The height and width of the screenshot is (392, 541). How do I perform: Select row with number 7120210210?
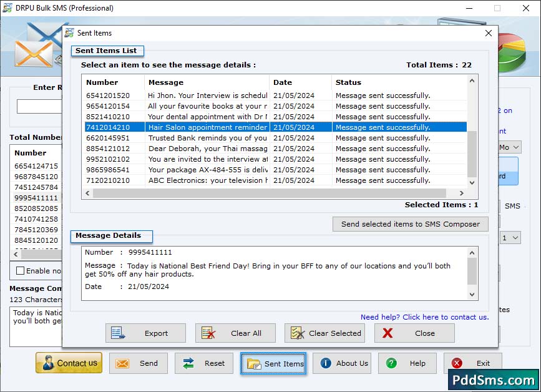coord(276,180)
